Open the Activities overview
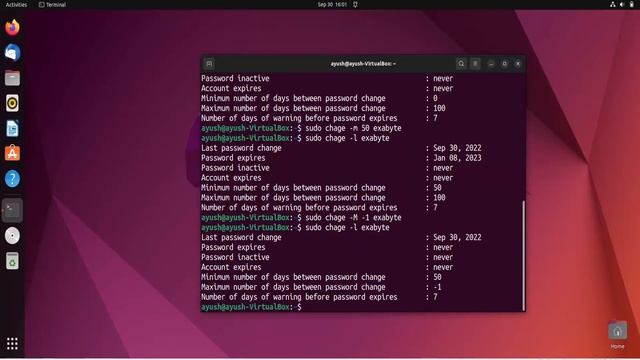 pos(16,4)
